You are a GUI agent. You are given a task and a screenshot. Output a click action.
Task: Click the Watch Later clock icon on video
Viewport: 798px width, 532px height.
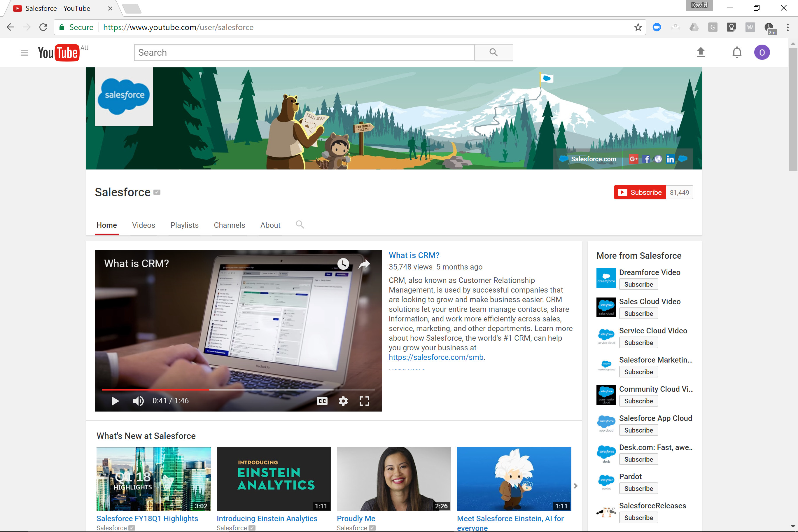[343, 264]
